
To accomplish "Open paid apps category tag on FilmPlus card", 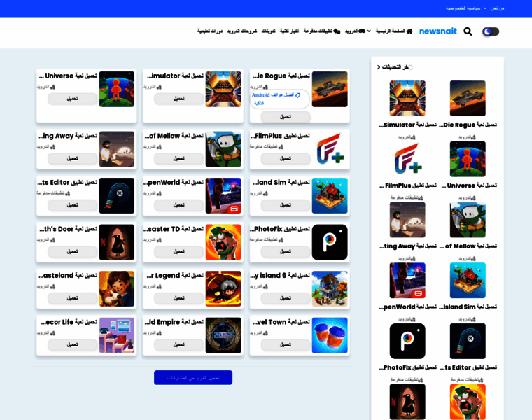I will [266, 146].
